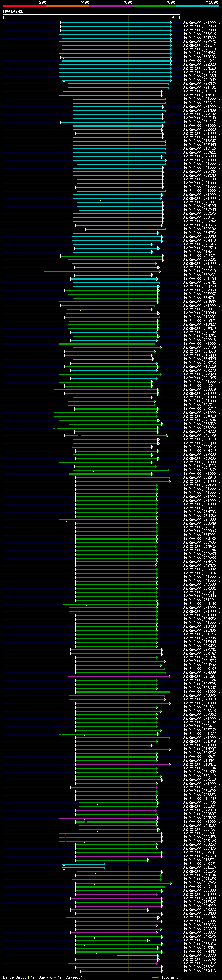Click the UniRef100_B6AFN1 label

click(199, 283)
